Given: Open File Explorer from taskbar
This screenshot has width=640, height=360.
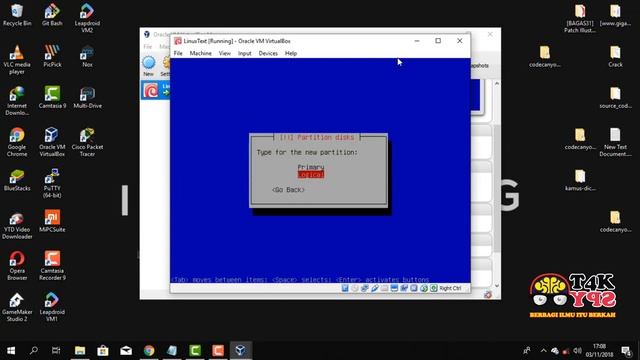Looking at the screenshot, I should [x=80, y=351].
